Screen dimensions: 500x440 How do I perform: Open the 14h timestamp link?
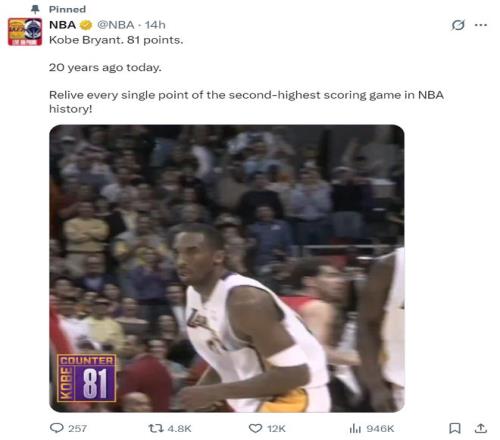[x=155, y=25]
